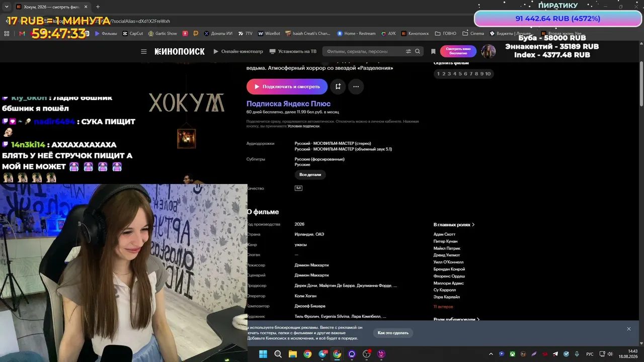The image size is (644, 362).
Task: Open the Донаты ИИ bookmark
Action: 218,34
